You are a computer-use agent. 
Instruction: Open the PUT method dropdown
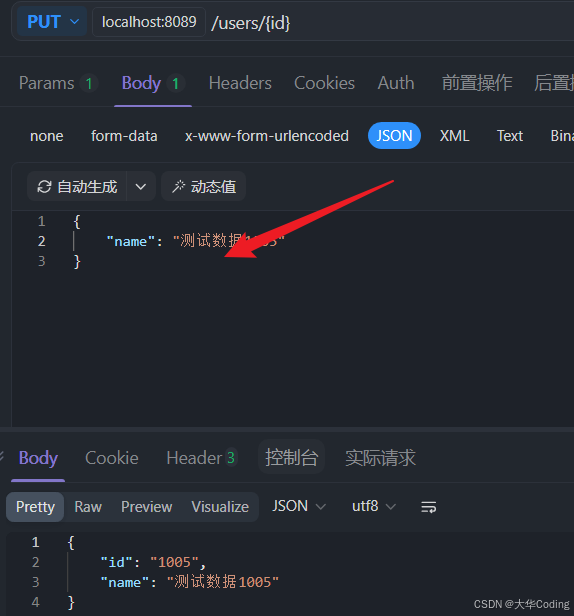[x=52, y=22]
